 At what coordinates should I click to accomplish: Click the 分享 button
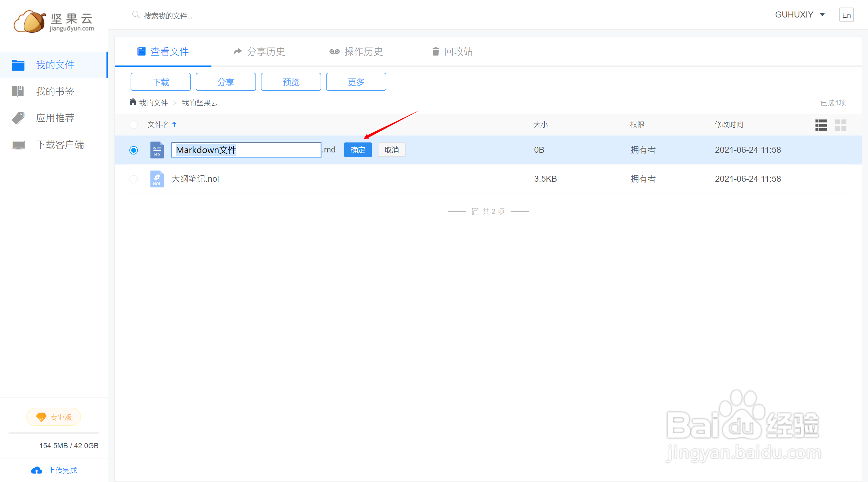pos(226,82)
